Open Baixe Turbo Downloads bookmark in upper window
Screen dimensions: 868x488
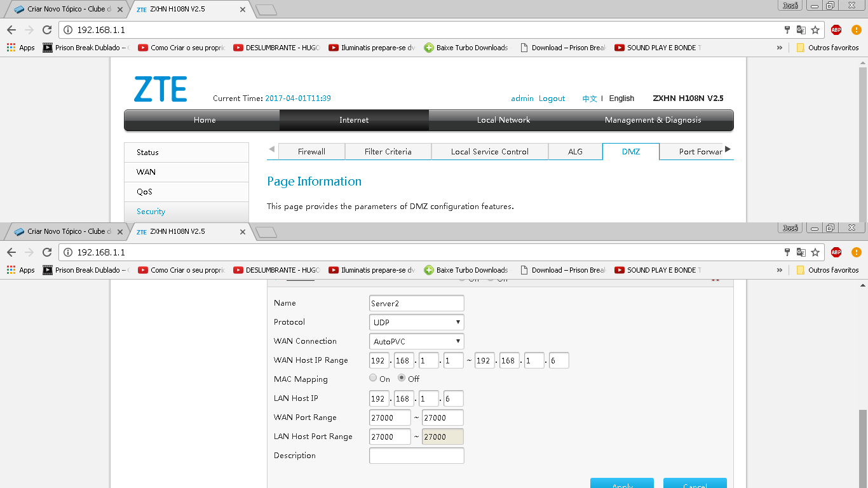[x=466, y=48]
